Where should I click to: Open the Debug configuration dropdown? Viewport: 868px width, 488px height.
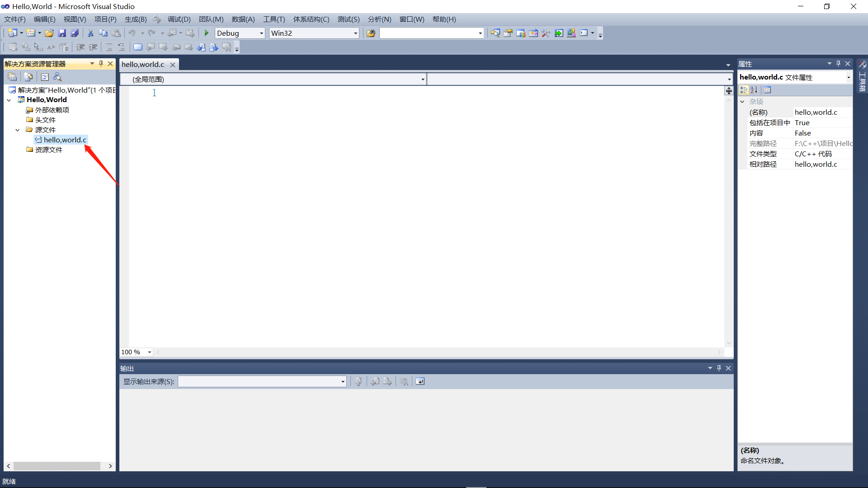tap(261, 33)
